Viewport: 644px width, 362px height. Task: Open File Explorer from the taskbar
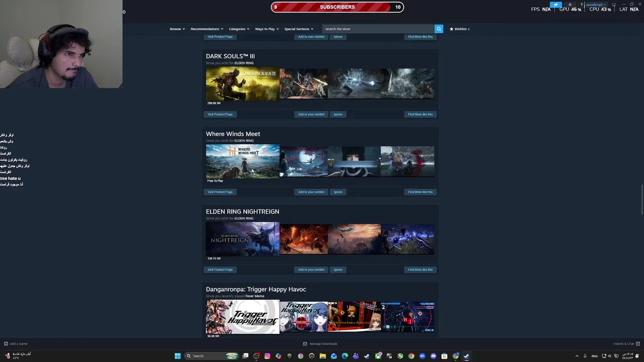click(323, 356)
